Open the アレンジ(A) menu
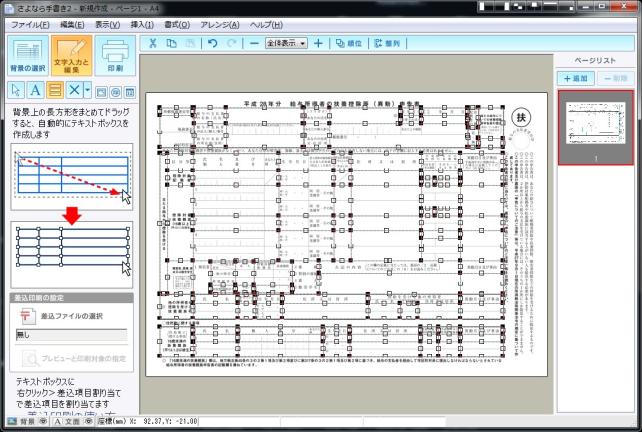Viewport: 642px width, 432px height. [x=220, y=25]
